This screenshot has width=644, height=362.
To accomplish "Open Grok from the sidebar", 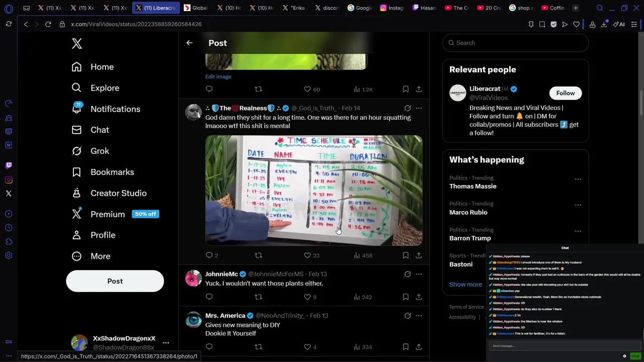I will pos(91,151).
